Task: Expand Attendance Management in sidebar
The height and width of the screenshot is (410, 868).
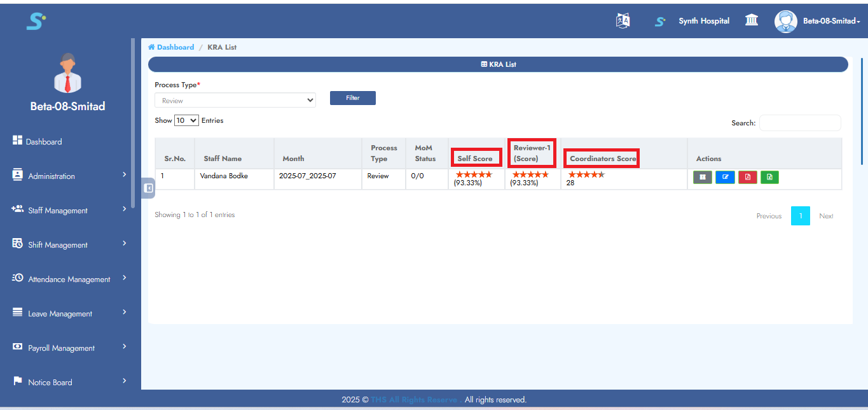Action: 70,279
